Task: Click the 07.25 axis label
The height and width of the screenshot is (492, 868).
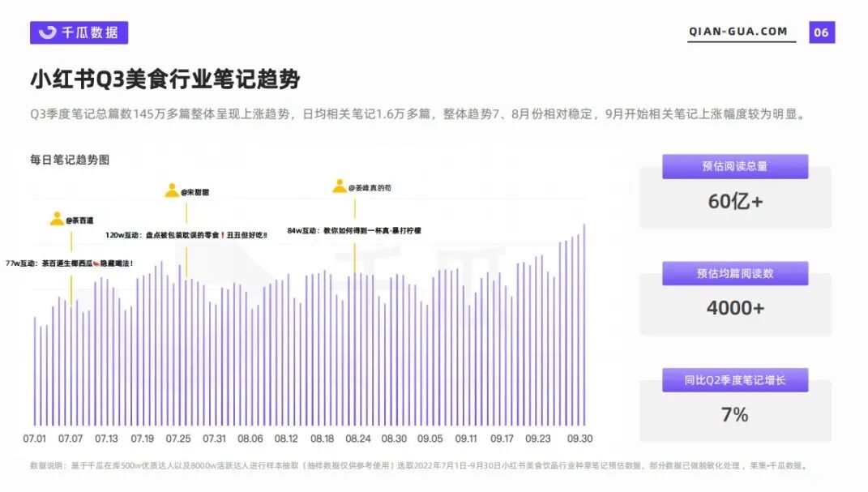Action: (x=178, y=439)
